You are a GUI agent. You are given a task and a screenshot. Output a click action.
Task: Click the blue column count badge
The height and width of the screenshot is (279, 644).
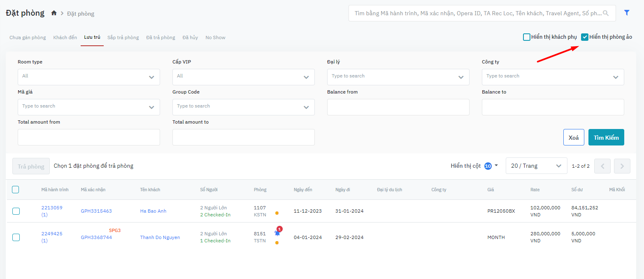point(488,166)
